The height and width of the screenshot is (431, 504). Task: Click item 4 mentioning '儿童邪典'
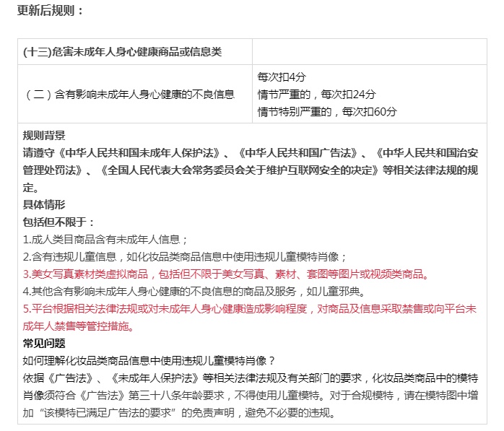click(x=194, y=292)
